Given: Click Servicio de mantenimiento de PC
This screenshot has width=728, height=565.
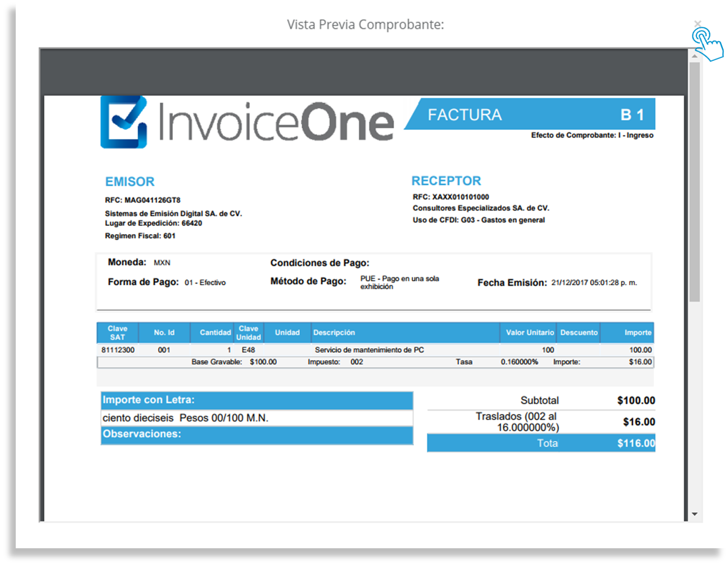Looking at the screenshot, I should pos(369,350).
